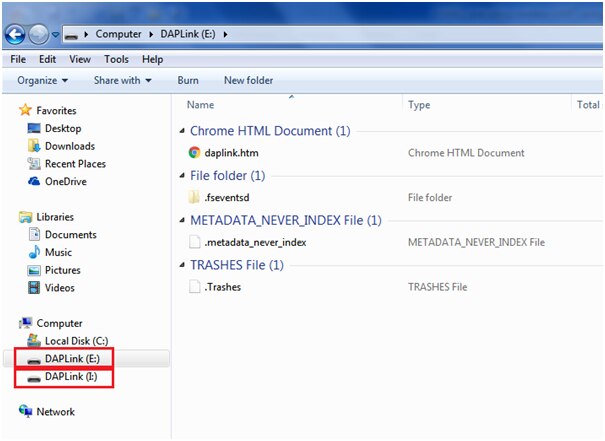Image resolution: width=605 pixels, height=441 pixels.
Task: Click the Downloads folder icon
Action: click(x=34, y=145)
